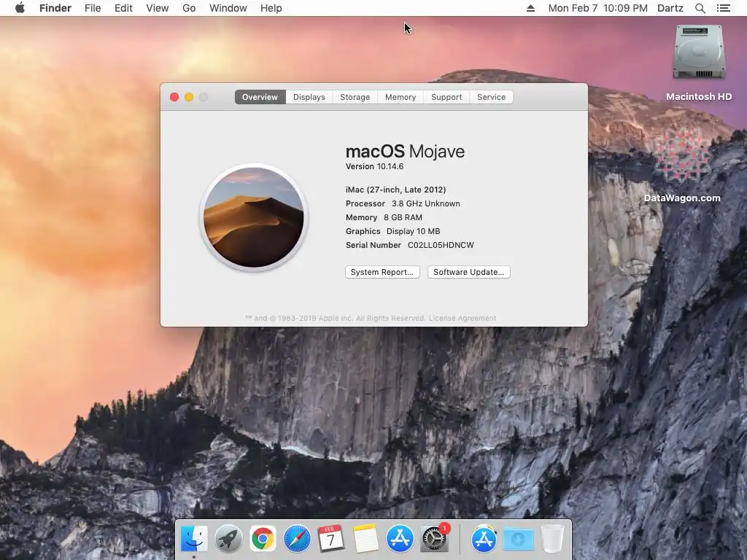Open App Store icon left of System Preferences
Image resolution: width=747 pixels, height=560 pixels.
pos(400,539)
